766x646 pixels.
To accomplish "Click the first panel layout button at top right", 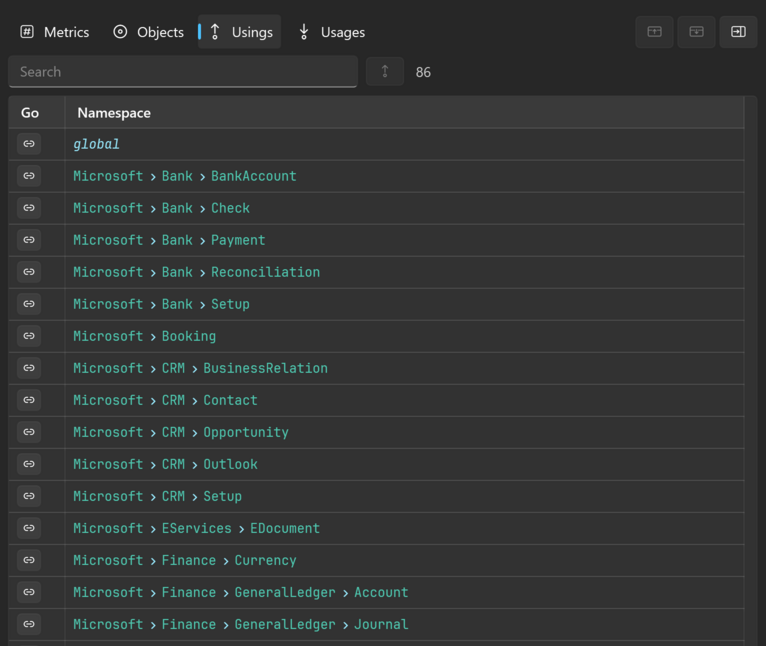I will (x=654, y=32).
